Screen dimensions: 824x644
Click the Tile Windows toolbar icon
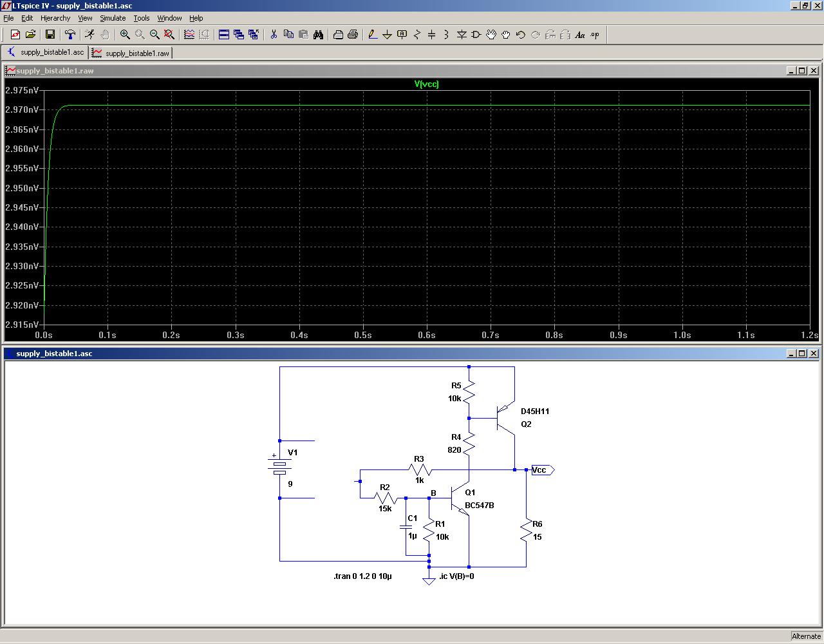(224, 35)
